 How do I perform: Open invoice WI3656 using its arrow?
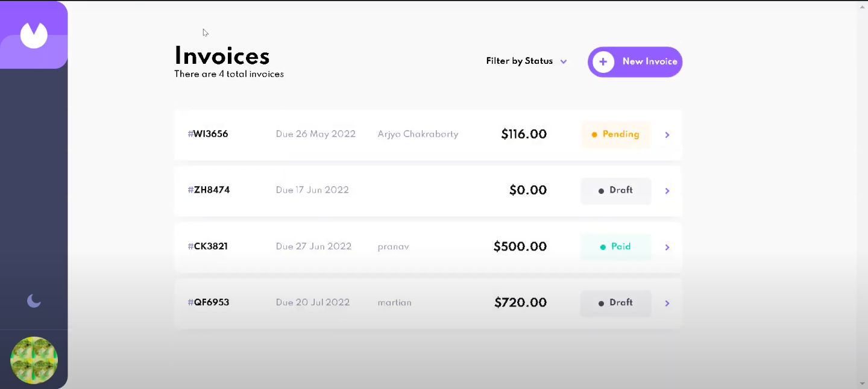point(667,135)
